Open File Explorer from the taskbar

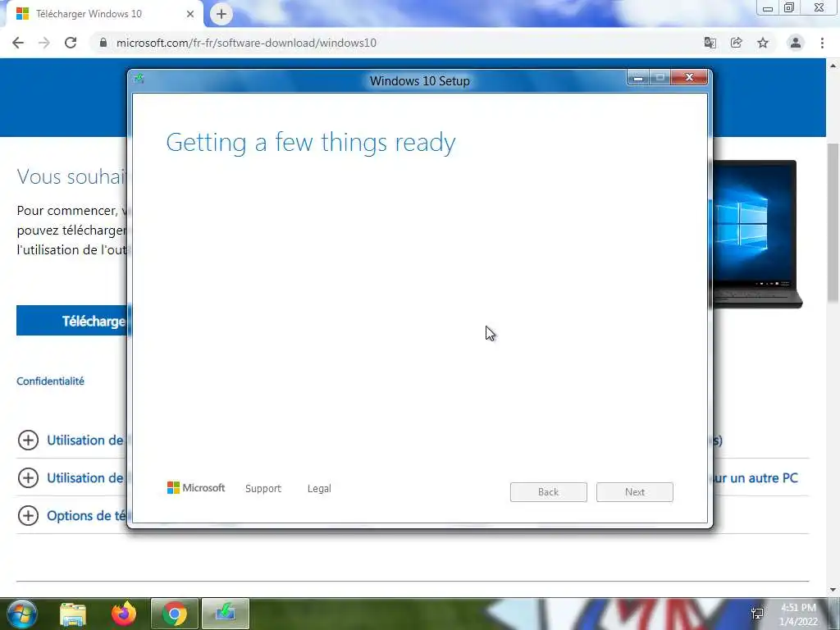[x=73, y=614]
